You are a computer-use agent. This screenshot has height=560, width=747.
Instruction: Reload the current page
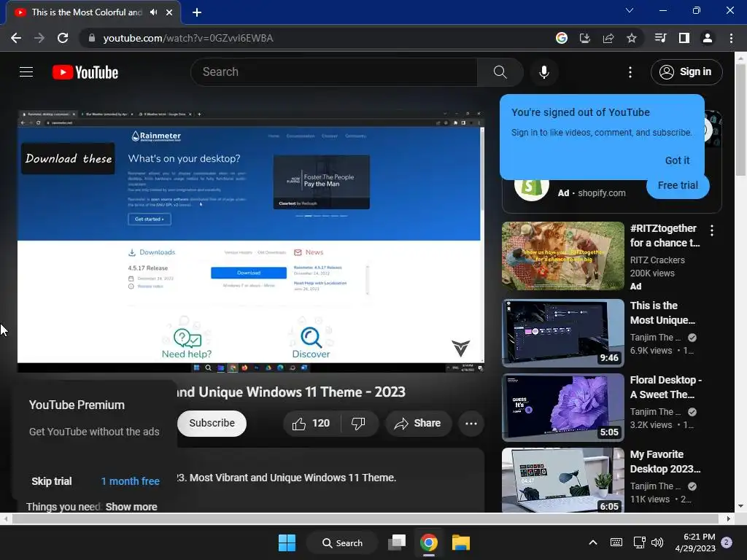[63, 38]
